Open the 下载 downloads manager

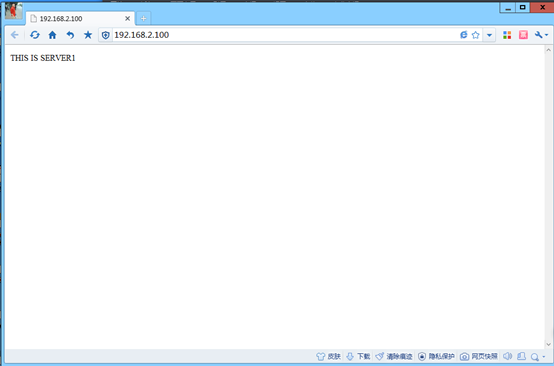tap(358, 356)
